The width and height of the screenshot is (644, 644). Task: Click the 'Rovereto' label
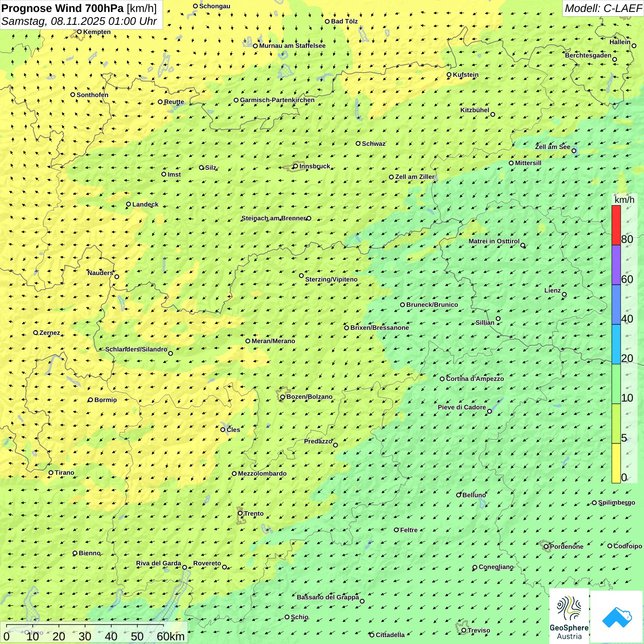point(207,563)
